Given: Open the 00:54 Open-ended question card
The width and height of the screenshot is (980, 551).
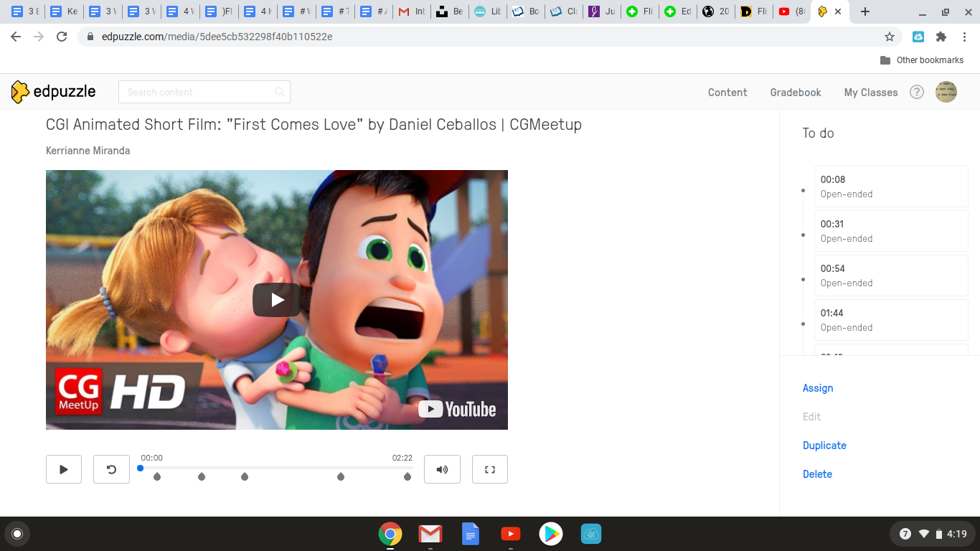Looking at the screenshot, I should point(891,275).
